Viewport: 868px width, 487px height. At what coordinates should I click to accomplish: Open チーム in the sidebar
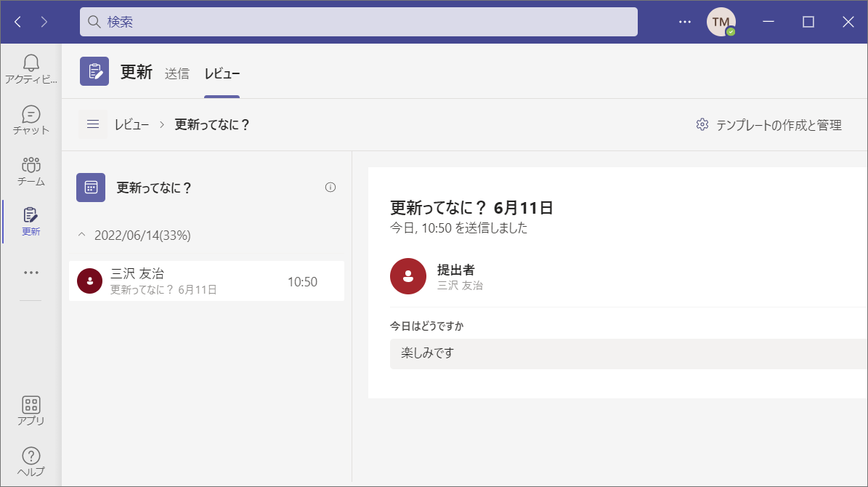point(31,172)
